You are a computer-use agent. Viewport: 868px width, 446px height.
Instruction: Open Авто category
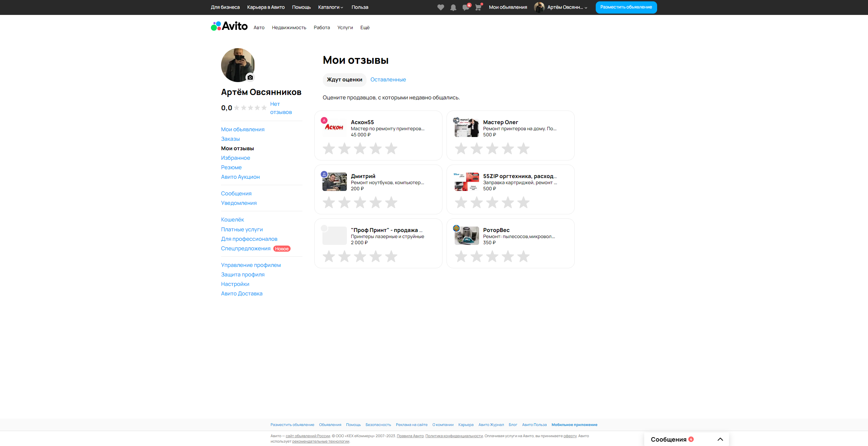click(259, 27)
